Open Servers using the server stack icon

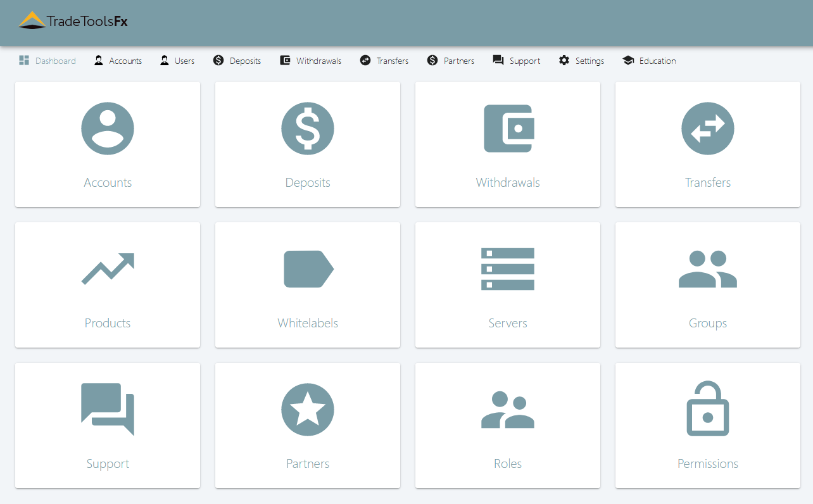[x=507, y=269]
